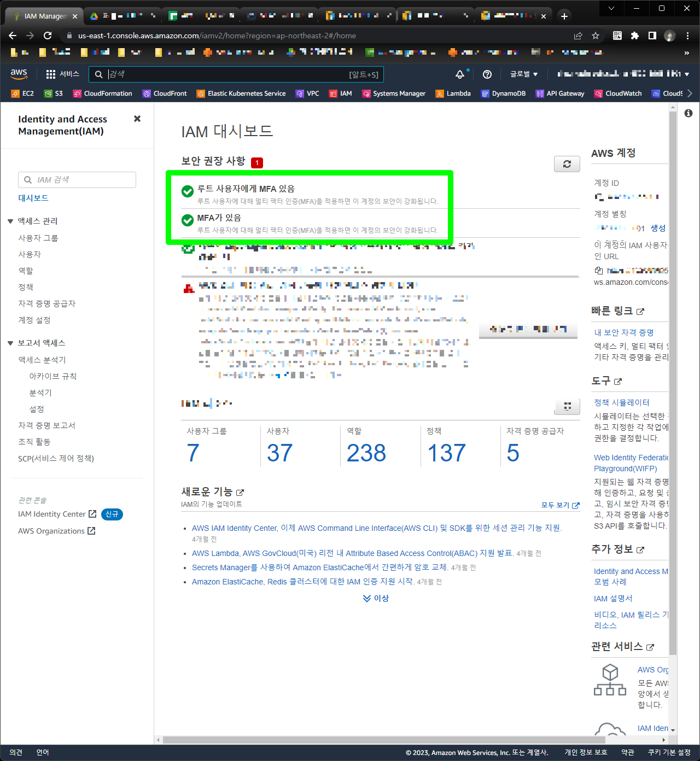The width and height of the screenshot is (700, 761).
Task: Focus the IAM 검색 sidebar search field
Action: [x=77, y=180]
